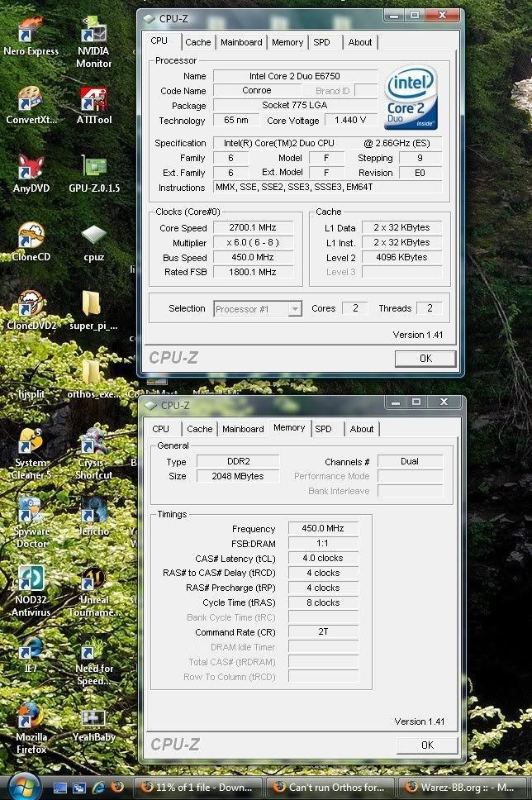Click the Intel Core 2 Duo logo
This screenshot has height=800, width=532.
[x=411, y=97]
